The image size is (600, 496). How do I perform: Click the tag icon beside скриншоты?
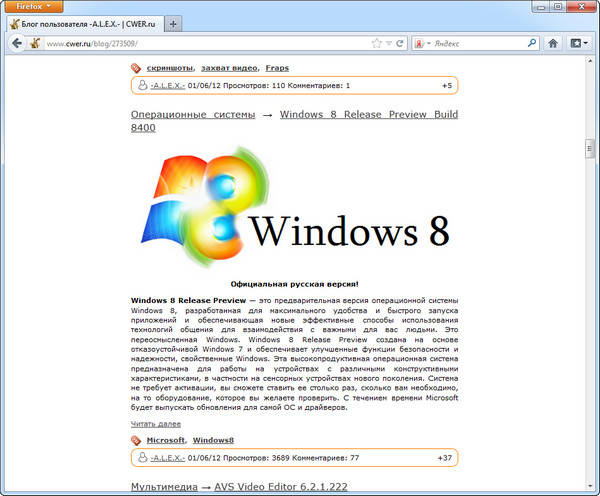pyautogui.click(x=136, y=69)
